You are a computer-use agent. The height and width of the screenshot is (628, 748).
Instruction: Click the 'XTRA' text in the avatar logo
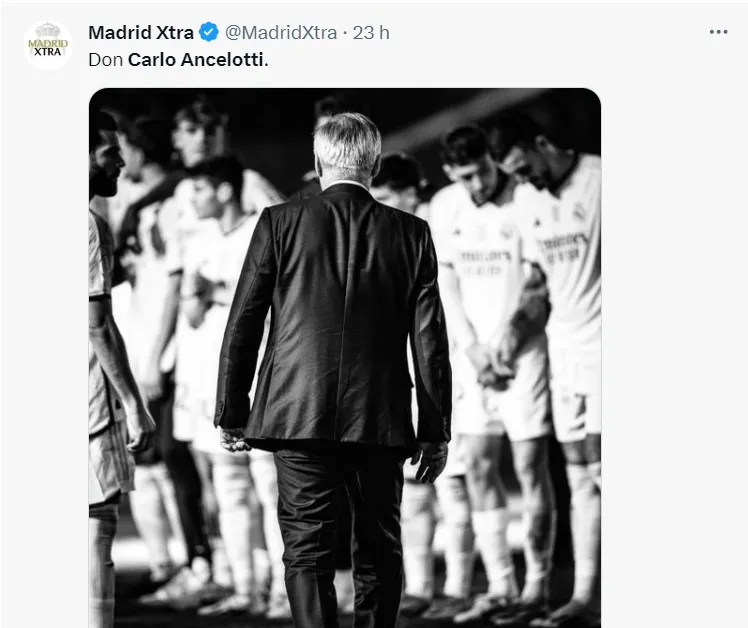point(47,52)
